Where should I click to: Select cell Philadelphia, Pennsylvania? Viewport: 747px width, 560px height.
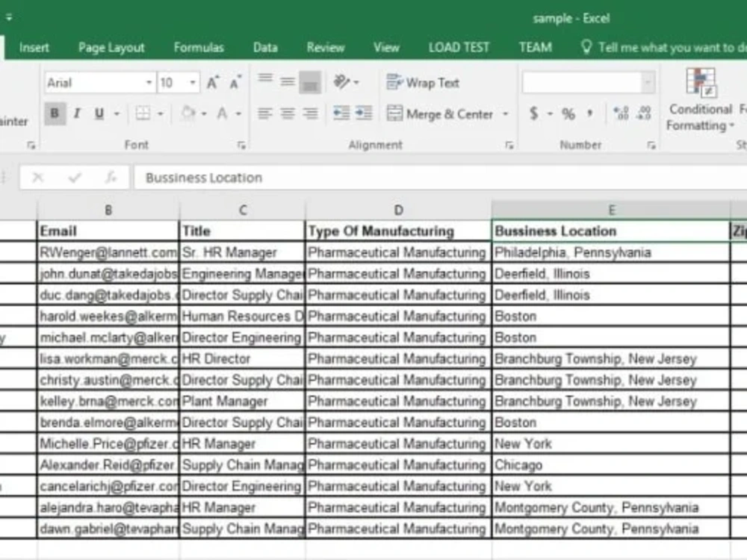(x=611, y=252)
